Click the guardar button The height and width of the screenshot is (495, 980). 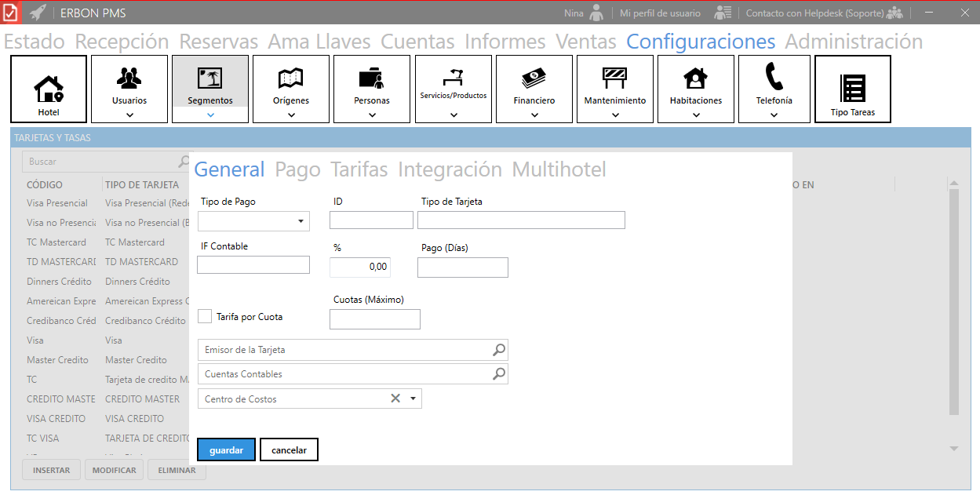pos(226,450)
